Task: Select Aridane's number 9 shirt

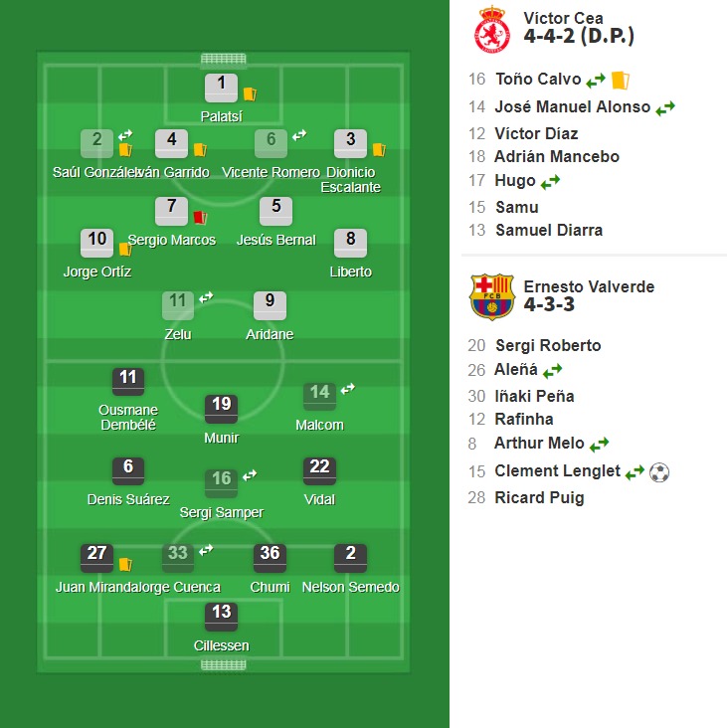Action: tap(270, 305)
